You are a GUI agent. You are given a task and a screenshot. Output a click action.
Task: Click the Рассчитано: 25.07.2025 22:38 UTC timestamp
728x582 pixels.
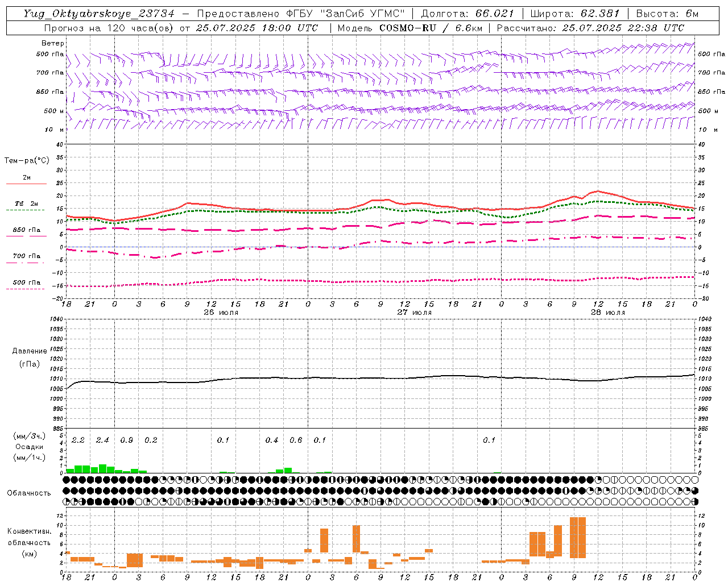[590, 28]
